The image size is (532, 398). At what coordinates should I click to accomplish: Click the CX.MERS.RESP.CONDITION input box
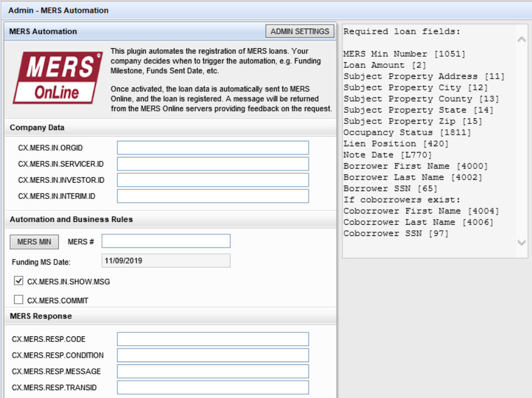(x=212, y=355)
